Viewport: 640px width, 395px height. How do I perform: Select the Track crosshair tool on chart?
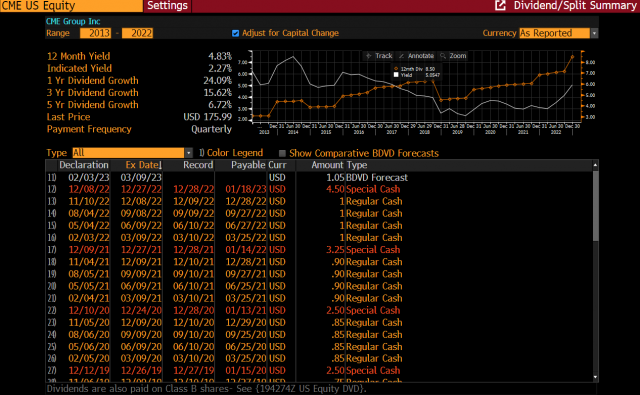pos(379,55)
